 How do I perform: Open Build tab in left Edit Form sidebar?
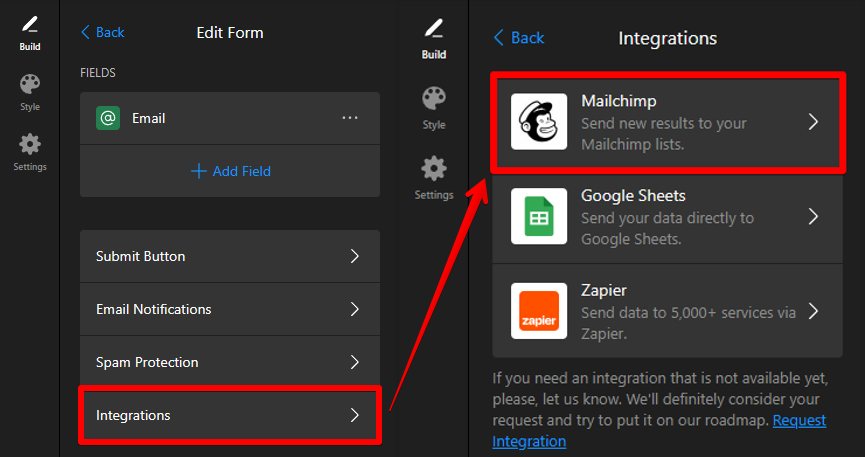point(30,33)
